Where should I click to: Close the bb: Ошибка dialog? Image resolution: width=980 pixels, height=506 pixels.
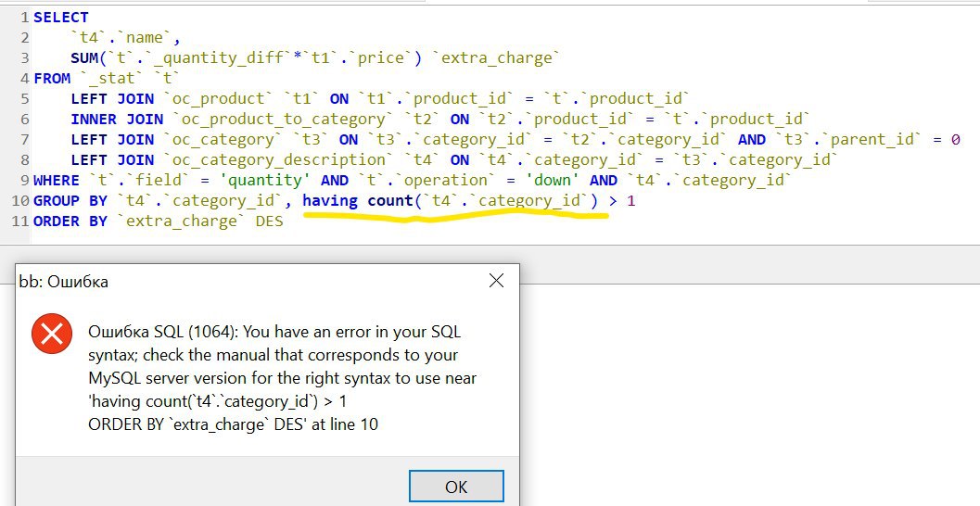(x=496, y=281)
